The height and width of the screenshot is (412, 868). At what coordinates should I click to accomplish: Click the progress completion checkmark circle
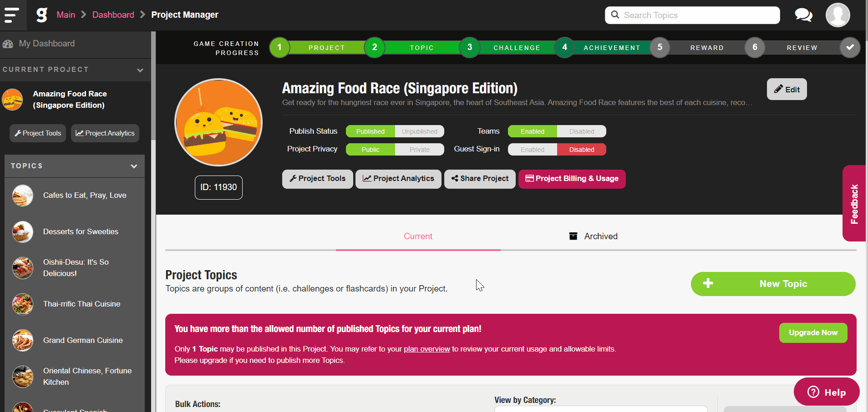(x=850, y=47)
